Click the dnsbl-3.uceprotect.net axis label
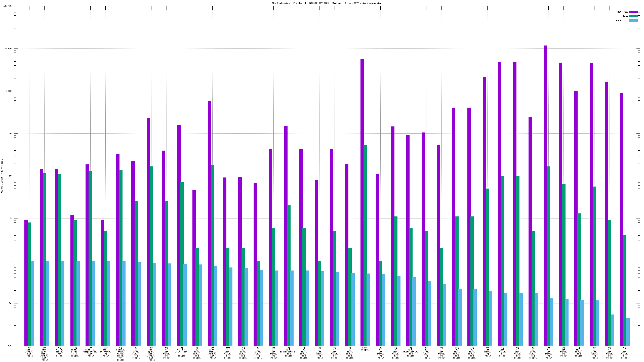The image size is (644, 362). click(x=182, y=352)
